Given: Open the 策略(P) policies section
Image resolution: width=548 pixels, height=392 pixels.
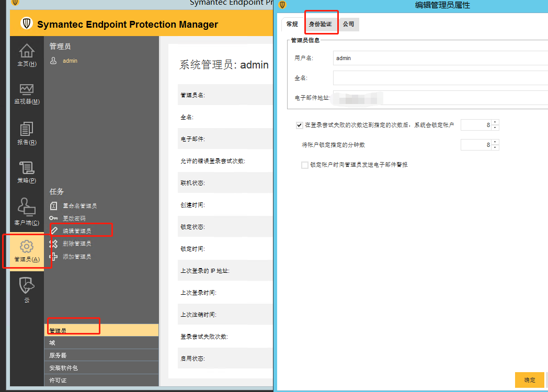Looking at the screenshot, I should [27, 172].
